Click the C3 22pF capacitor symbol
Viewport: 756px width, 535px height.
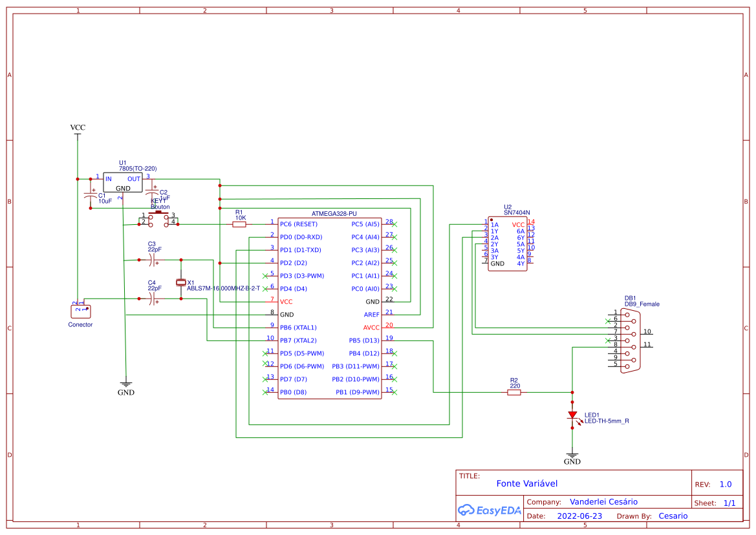153,260
